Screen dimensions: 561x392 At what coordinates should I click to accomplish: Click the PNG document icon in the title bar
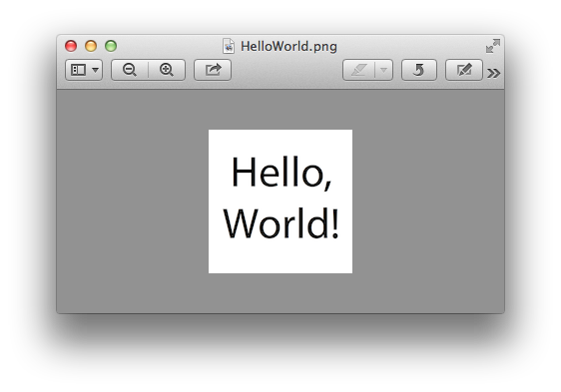pyautogui.click(x=229, y=46)
